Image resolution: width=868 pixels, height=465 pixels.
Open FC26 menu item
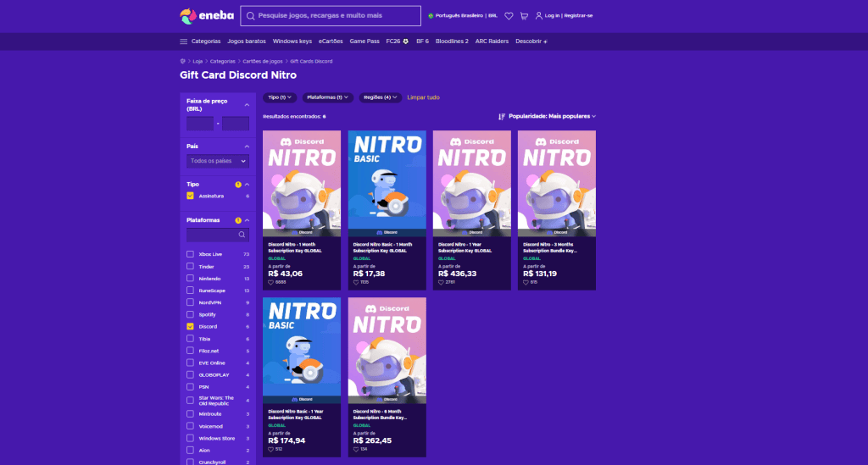[x=397, y=42]
